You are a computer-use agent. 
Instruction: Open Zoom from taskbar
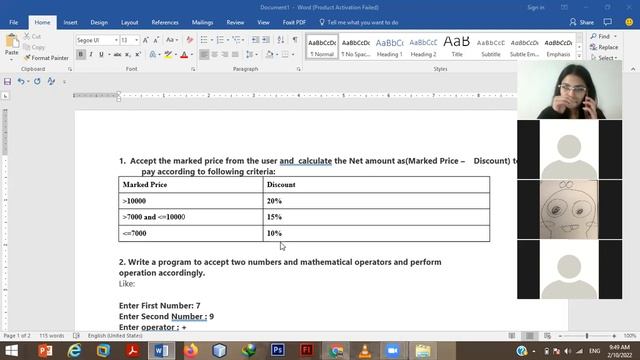tap(393, 351)
